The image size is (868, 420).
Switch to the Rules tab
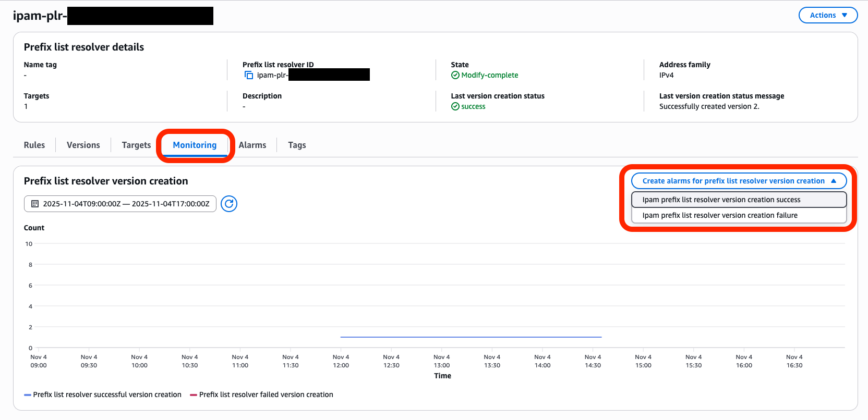(x=34, y=145)
